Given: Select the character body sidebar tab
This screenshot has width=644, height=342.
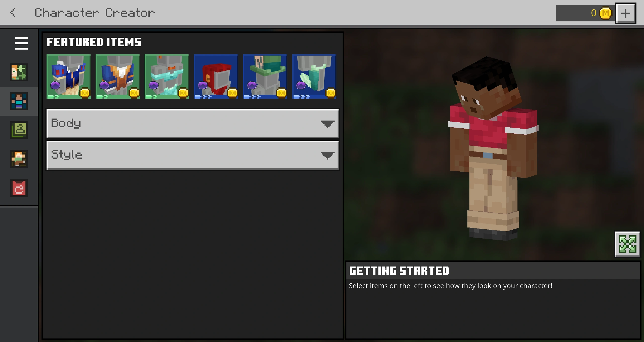Looking at the screenshot, I should pyautogui.click(x=19, y=101).
